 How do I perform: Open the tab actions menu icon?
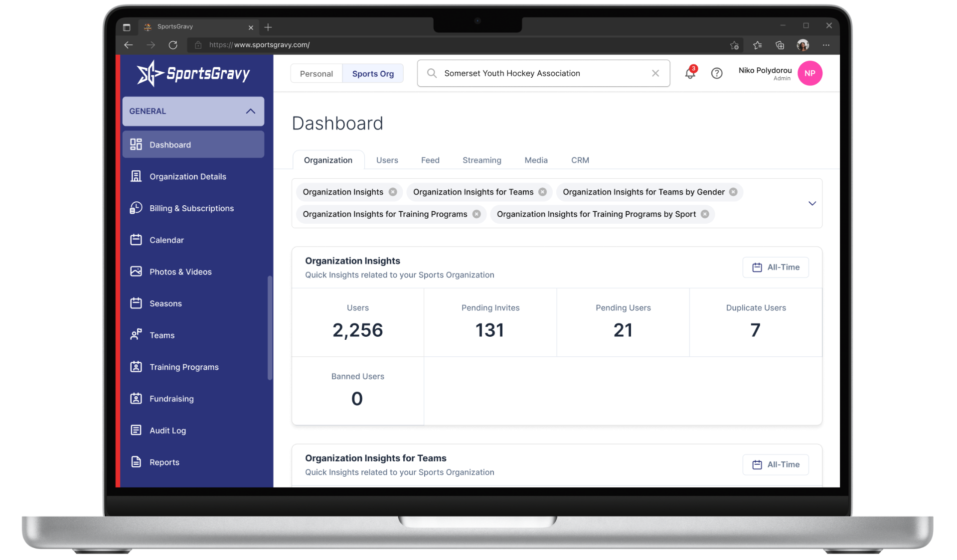tap(127, 27)
